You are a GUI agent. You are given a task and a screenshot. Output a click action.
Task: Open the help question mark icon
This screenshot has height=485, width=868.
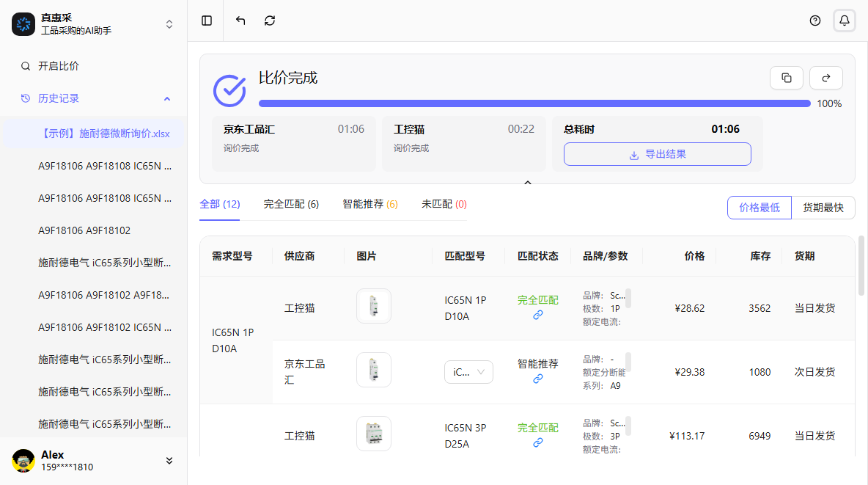click(814, 21)
